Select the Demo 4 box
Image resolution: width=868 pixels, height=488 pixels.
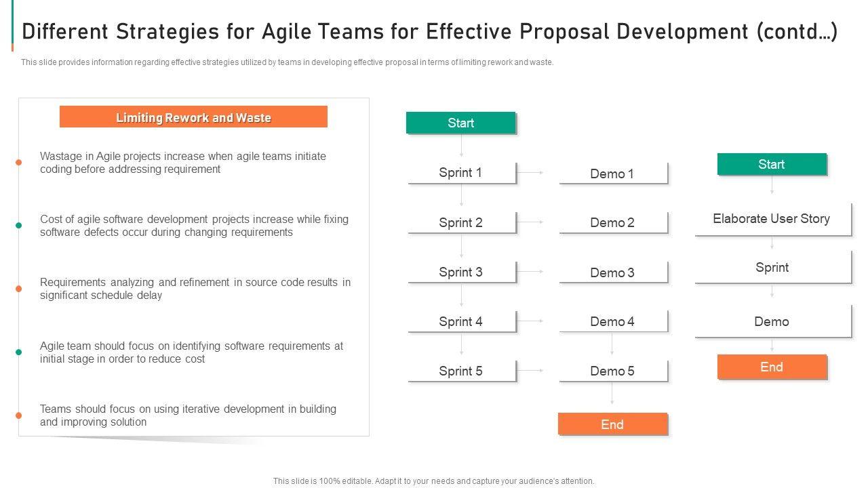pos(612,321)
